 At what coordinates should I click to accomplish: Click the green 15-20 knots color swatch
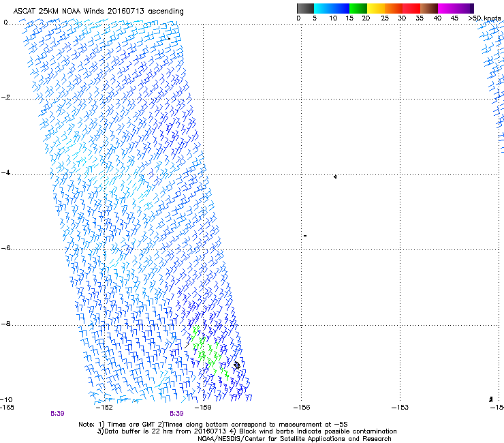click(x=358, y=8)
